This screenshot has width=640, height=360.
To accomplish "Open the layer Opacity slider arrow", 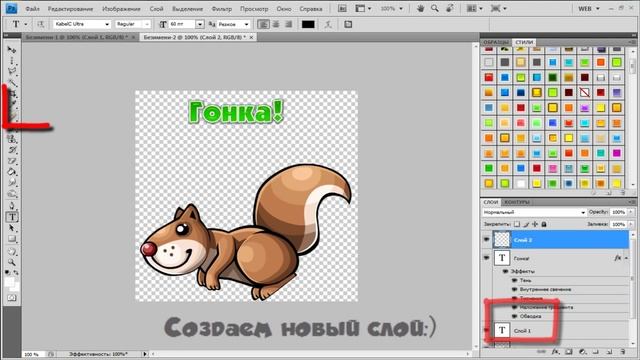I will coord(631,212).
